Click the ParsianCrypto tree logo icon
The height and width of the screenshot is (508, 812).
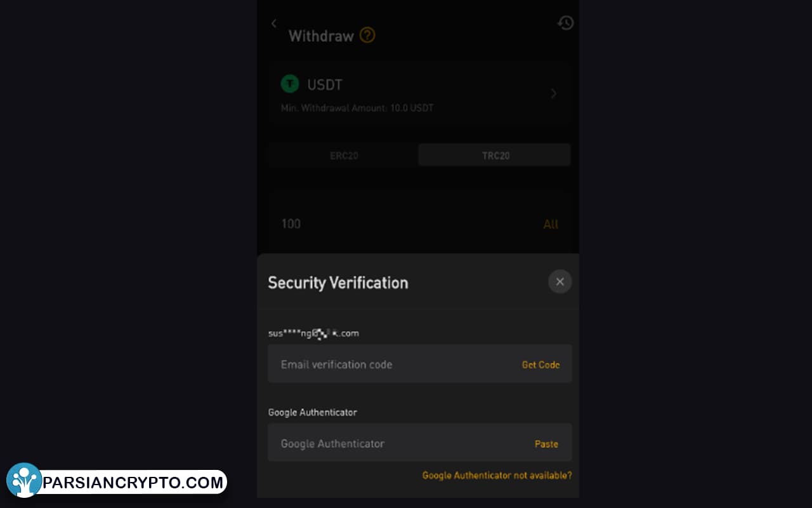24,480
